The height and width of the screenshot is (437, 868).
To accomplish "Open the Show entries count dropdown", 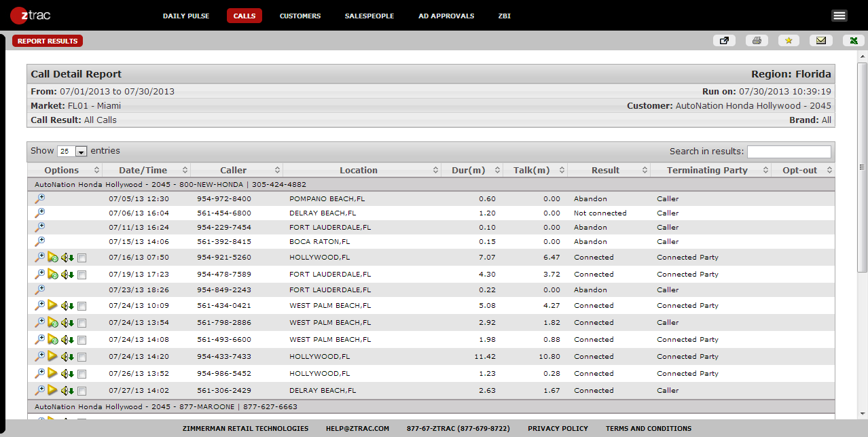I will [73, 151].
